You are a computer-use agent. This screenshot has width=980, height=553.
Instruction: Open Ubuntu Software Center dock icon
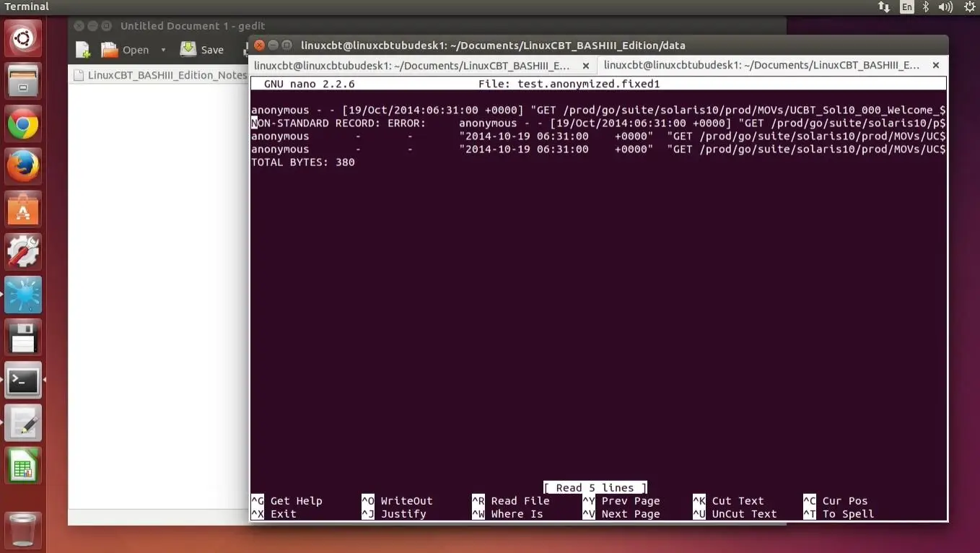23,209
